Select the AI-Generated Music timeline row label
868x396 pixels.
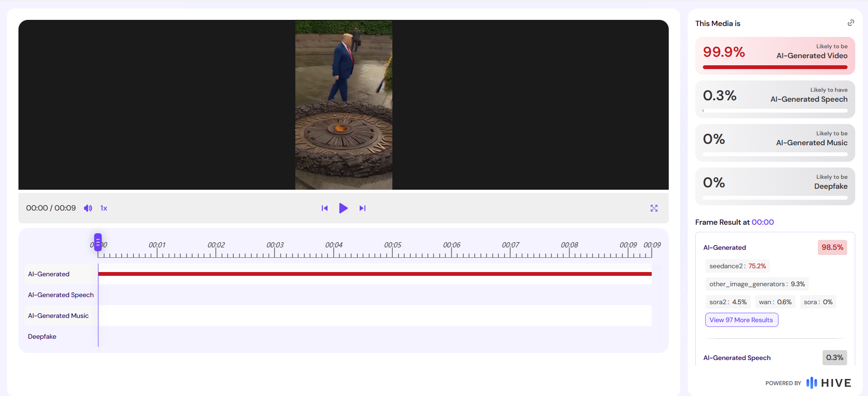(58, 316)
